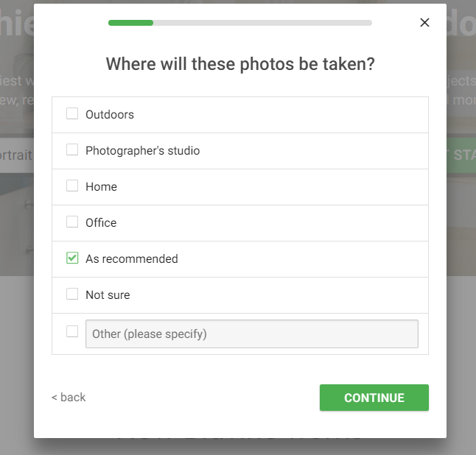Tick the Photographer's studio checkbox
476x455 pixels.
[x=72, y=149]
